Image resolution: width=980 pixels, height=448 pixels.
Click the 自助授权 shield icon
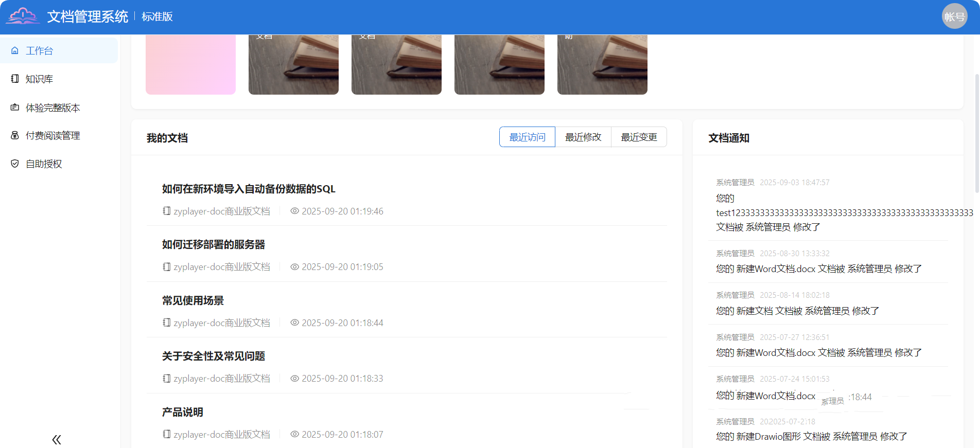(x=15, y=164)
